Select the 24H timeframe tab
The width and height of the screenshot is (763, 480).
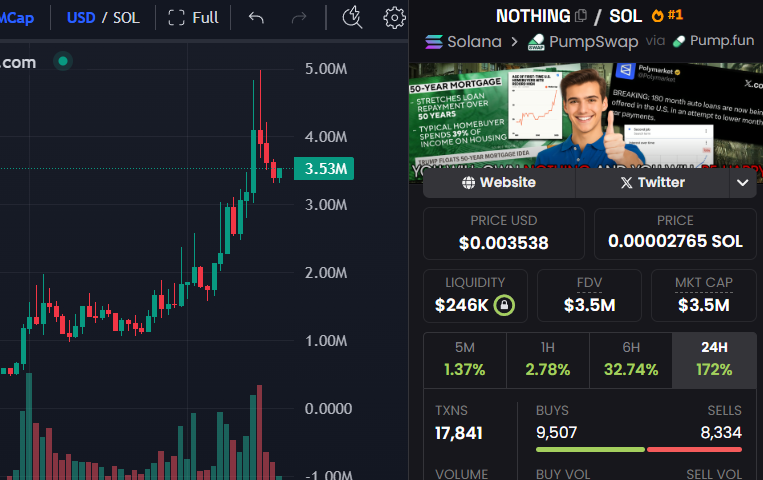(714, 360)
